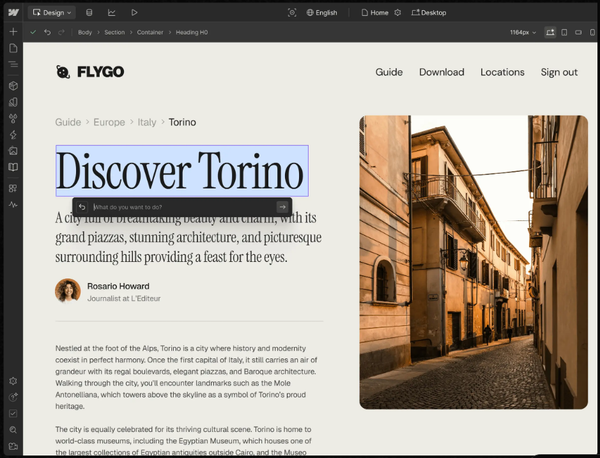Switch to desktop base breakpoint icon
This screenshot has width=600, height=458.
click(550, 33)
